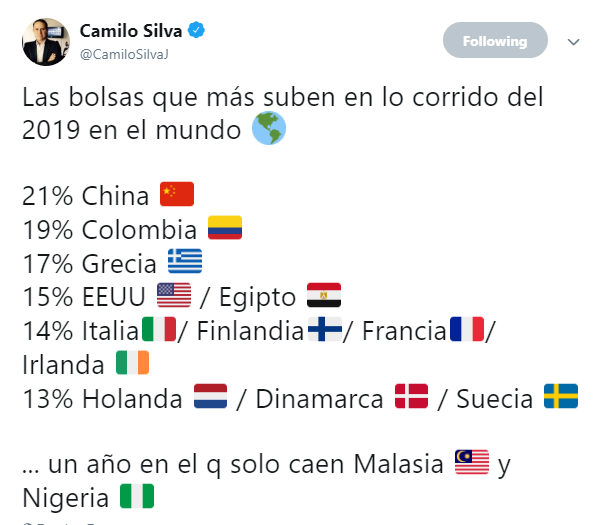Viewport: 609px width, 525px height.
Task: Toggle the Following button
Action: click(x=494, y=41)
